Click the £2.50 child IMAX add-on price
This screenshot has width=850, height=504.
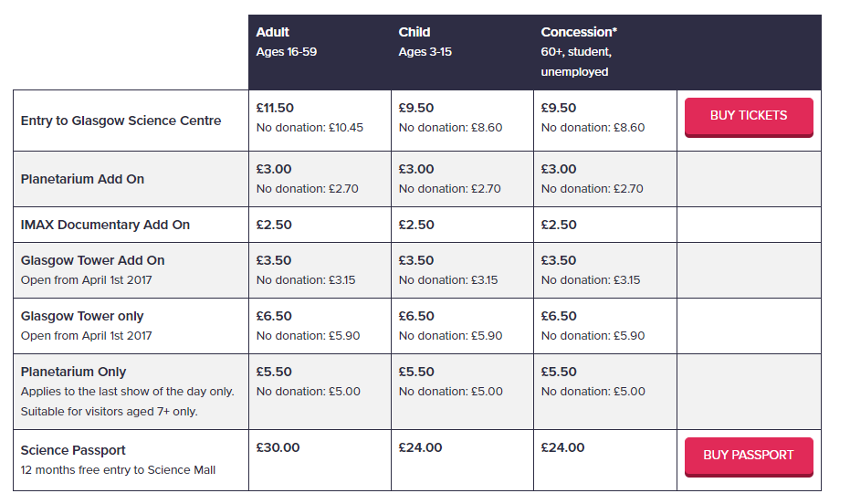(416, 225)
